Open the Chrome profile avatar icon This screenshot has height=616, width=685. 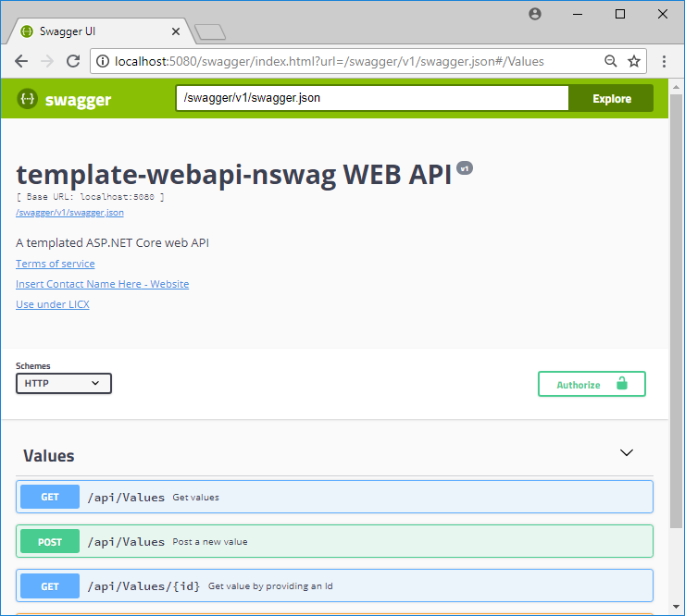(x=535, y=14)
